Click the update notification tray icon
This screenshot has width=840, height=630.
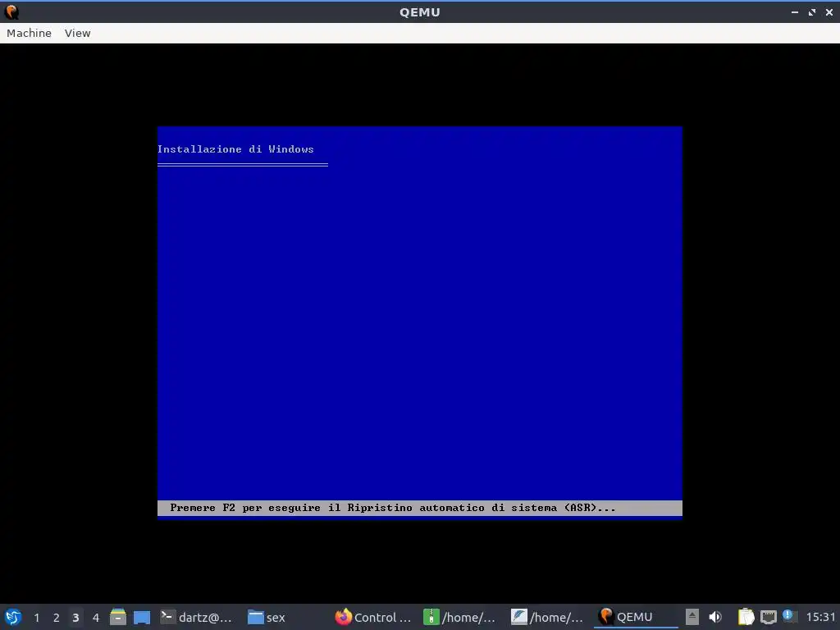tap(787, 615)
